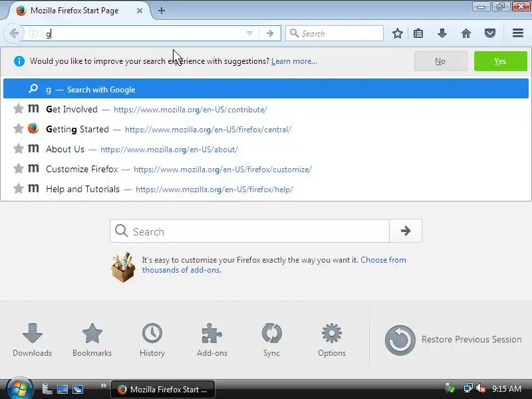
Task: Click the magnifier icon in Search with Google row
Action: [33, 88]
